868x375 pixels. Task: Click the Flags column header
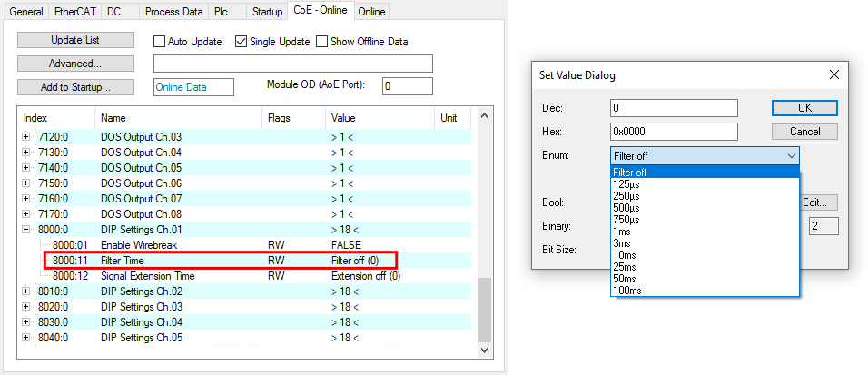(x=294, y=118)
